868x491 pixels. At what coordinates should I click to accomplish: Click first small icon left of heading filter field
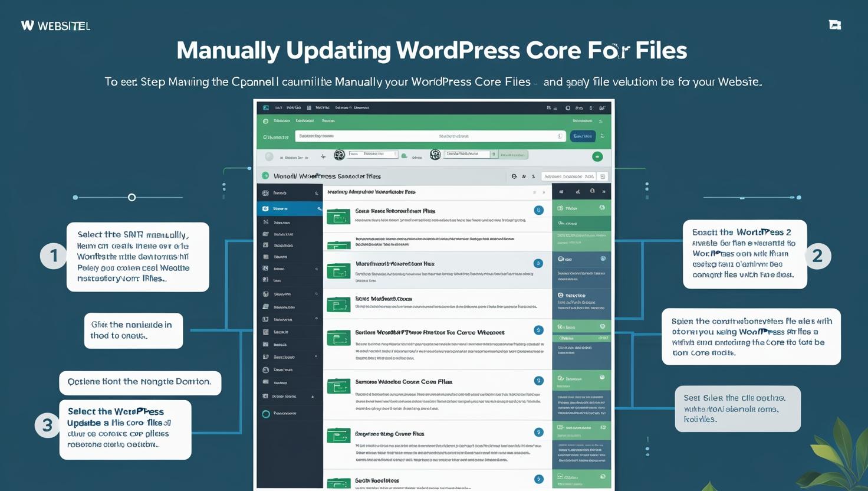point(514,176)
